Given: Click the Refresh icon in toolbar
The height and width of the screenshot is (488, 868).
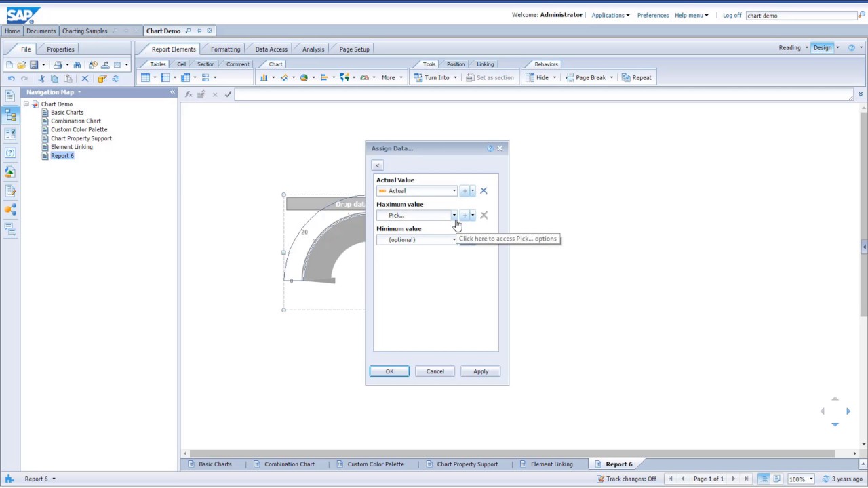Looking at the screenshot, I should point(116,79).
